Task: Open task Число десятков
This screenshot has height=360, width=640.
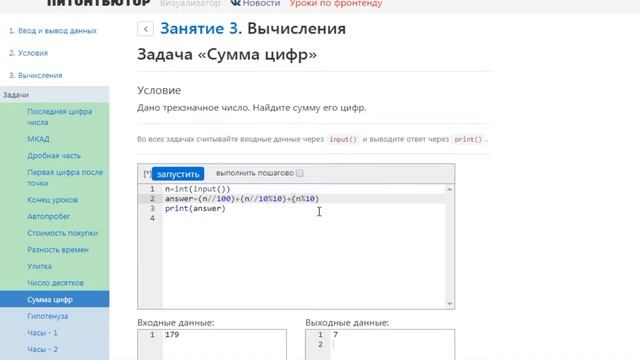Action: coord(55,283)
